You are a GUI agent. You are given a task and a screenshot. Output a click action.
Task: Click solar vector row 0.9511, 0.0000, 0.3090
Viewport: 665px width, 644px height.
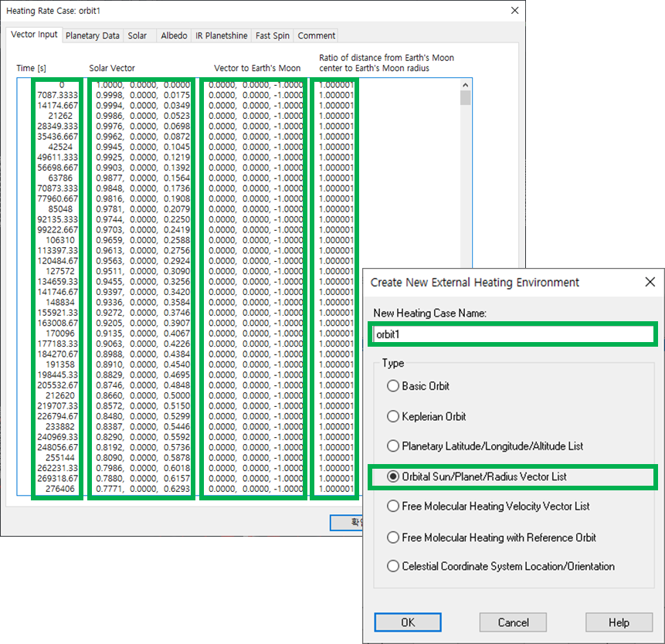[x=143, y=271]
